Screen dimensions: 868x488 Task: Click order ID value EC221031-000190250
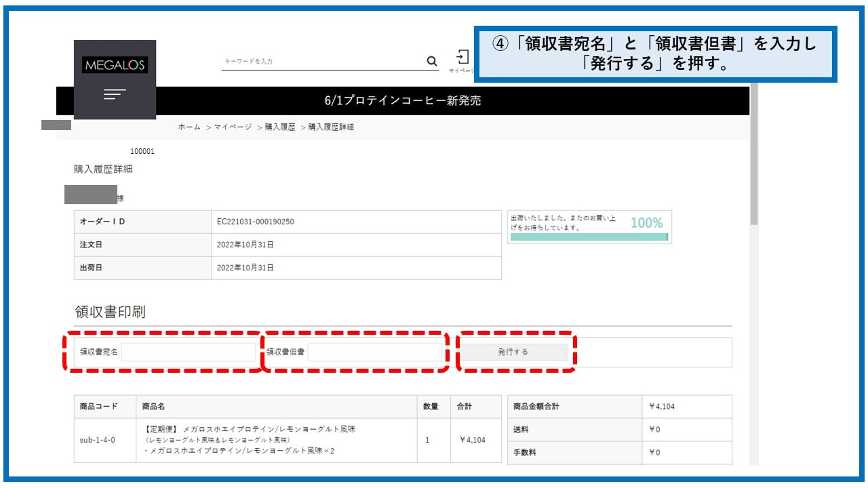pos(256,222)
